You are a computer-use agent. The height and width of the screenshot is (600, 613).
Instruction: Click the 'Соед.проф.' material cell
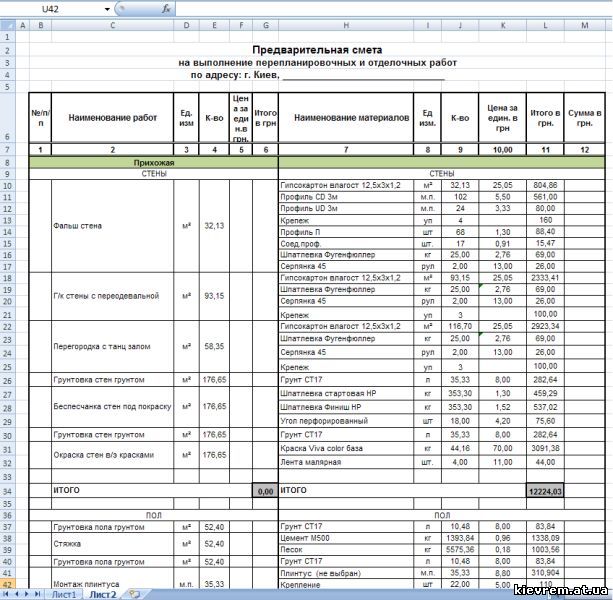pos(346,244)
